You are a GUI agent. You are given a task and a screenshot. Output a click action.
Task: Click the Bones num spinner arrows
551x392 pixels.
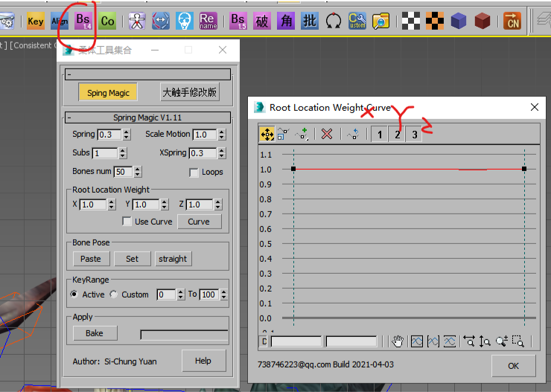(x=138, y=172)
